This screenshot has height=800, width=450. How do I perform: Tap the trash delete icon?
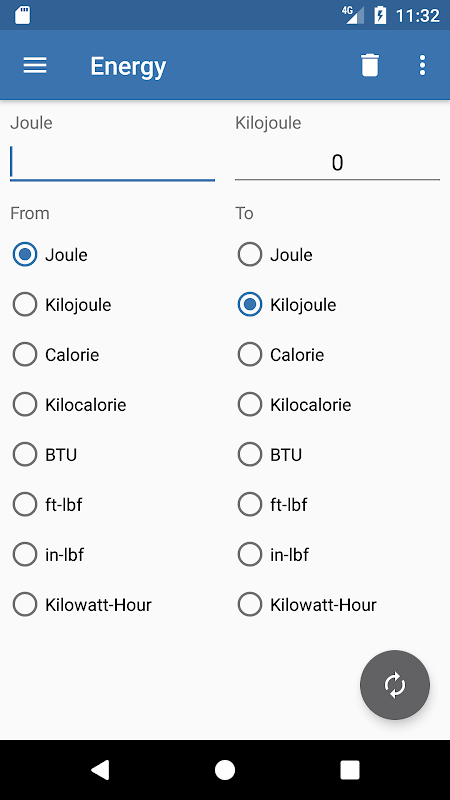point(370,65)
